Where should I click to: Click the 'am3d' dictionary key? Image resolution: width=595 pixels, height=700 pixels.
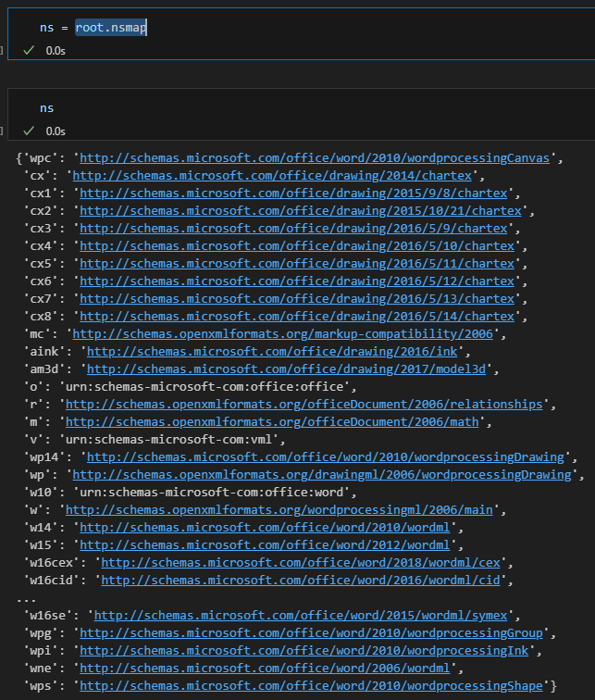pos(44,369)
